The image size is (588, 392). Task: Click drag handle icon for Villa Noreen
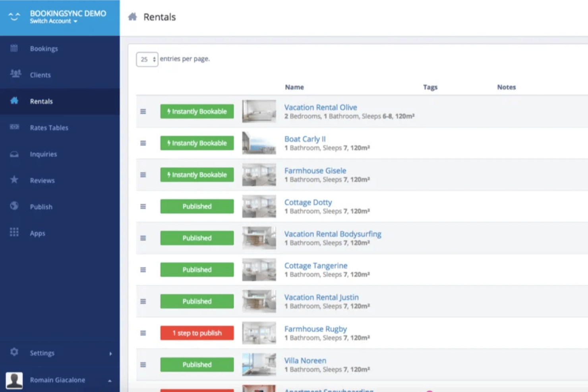[143, 365]
